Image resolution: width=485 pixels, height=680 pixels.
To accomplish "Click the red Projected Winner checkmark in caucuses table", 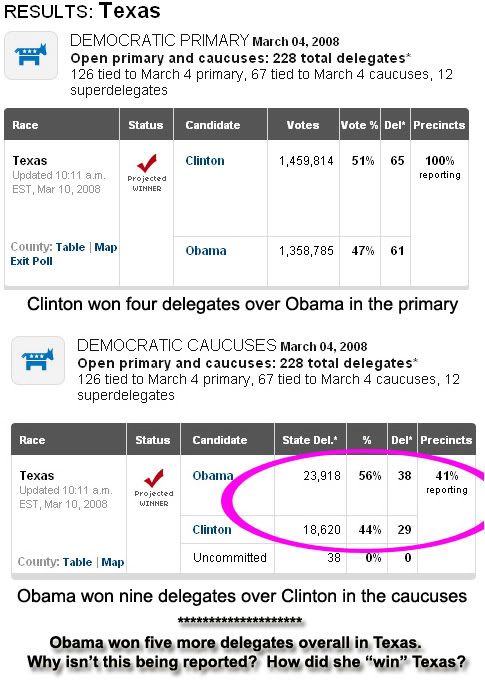I will tap(154, 478).
